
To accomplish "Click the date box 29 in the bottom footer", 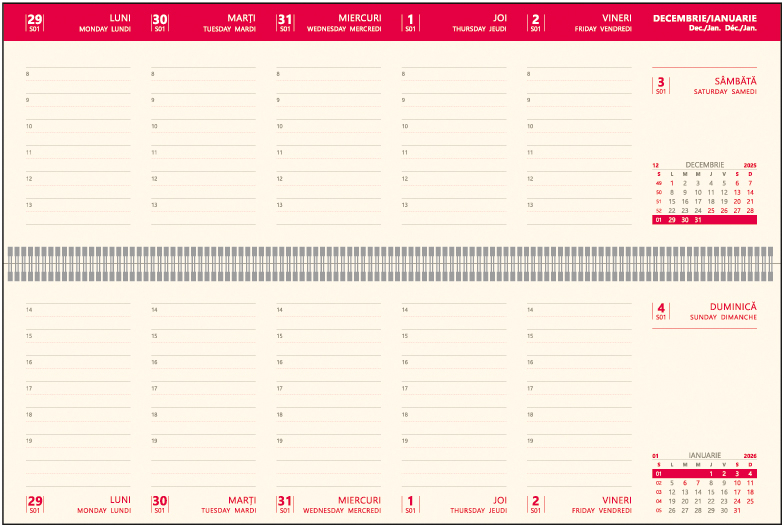I will (x=35, y=503).
